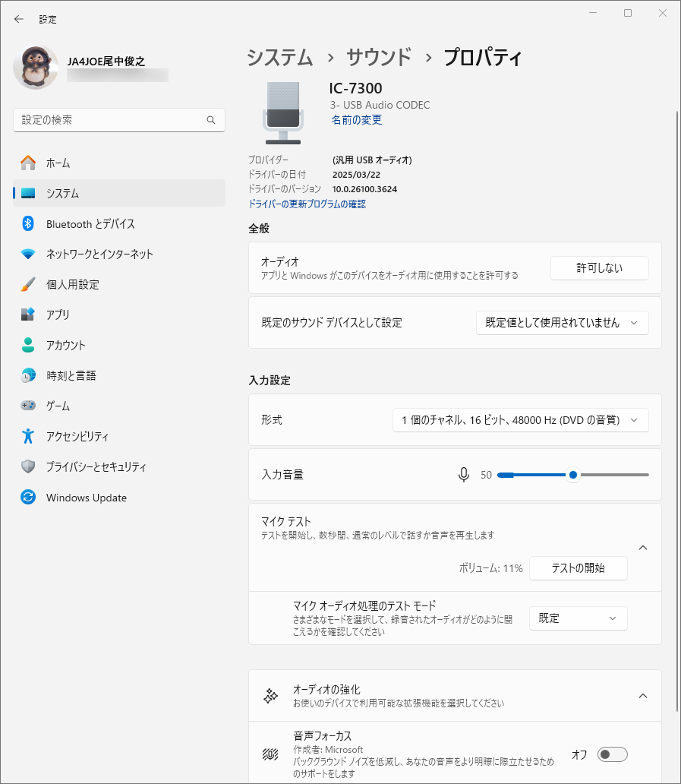Maximize the Settings window
This screenshot has height=784, width=681.
pyautogui.click(x=628, y=13)
